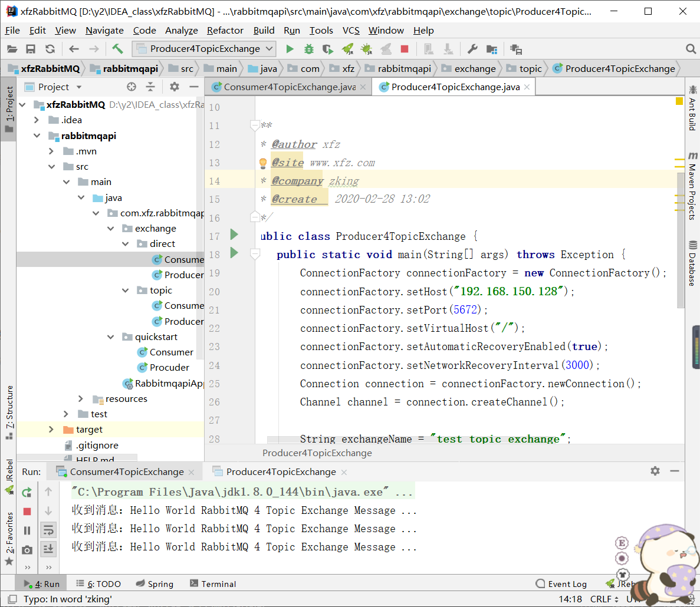The width and height of the screenshot is (700, 607).
Task: Expand the resources folder
Action: tap(80, 399)
